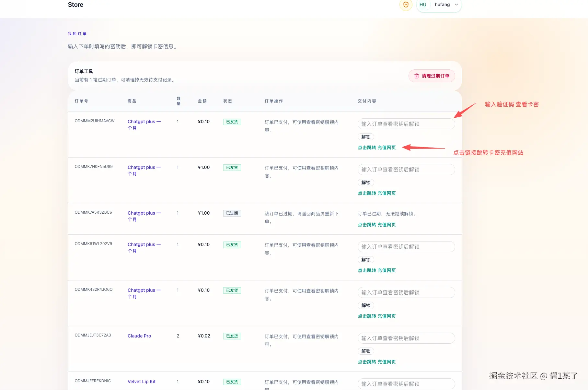588x390 pixels.
Task: Select order number ODMMK432R4JO6O
Action: (x=94, y=290)
